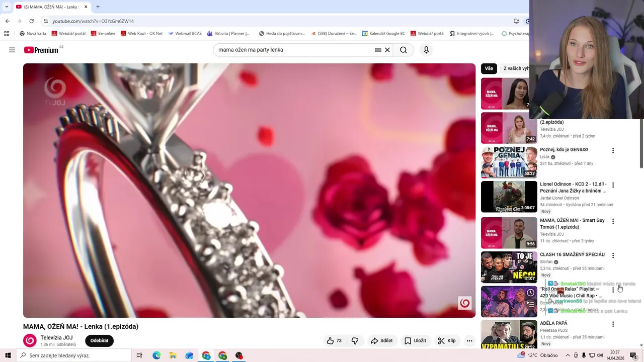Open options for ADÉLA PAPÁ video
The image size is (644, 362).
coord(613,324)
